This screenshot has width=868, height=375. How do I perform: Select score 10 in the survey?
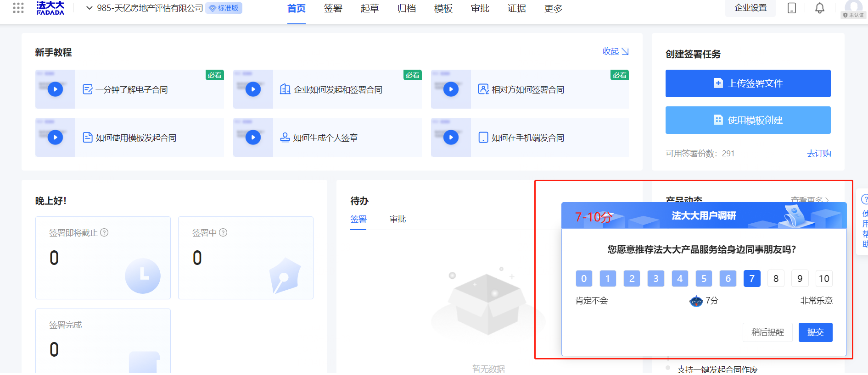tap(824, 278)
